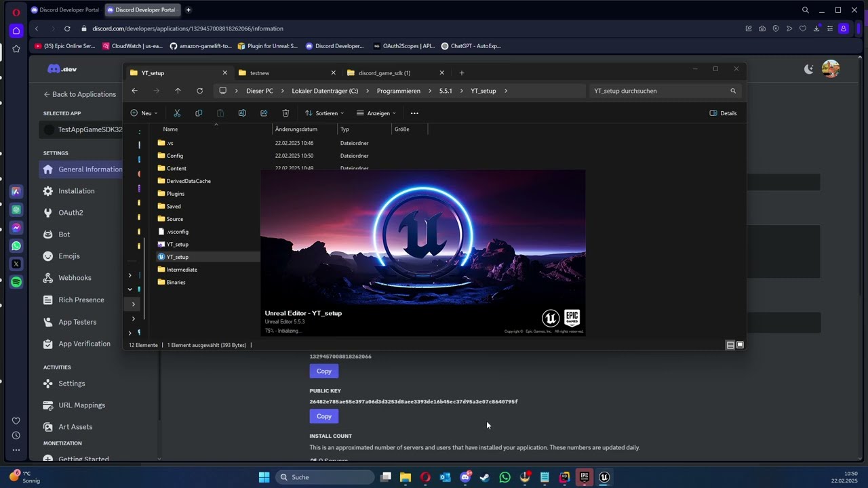
Task: Open Spotify in Opera sidebar
Action: coord(16,282)
